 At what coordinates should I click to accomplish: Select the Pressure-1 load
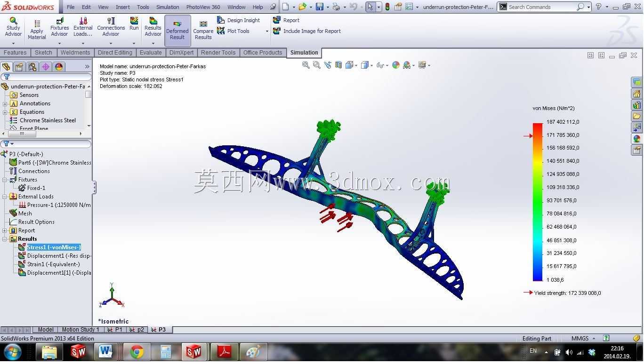pos(55,205)
